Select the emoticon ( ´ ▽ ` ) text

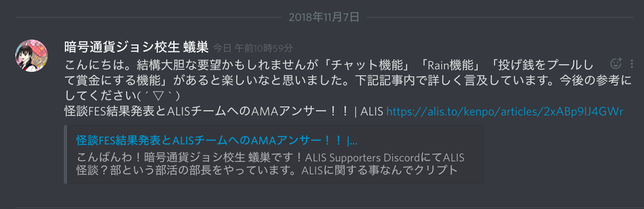point(159,96)
